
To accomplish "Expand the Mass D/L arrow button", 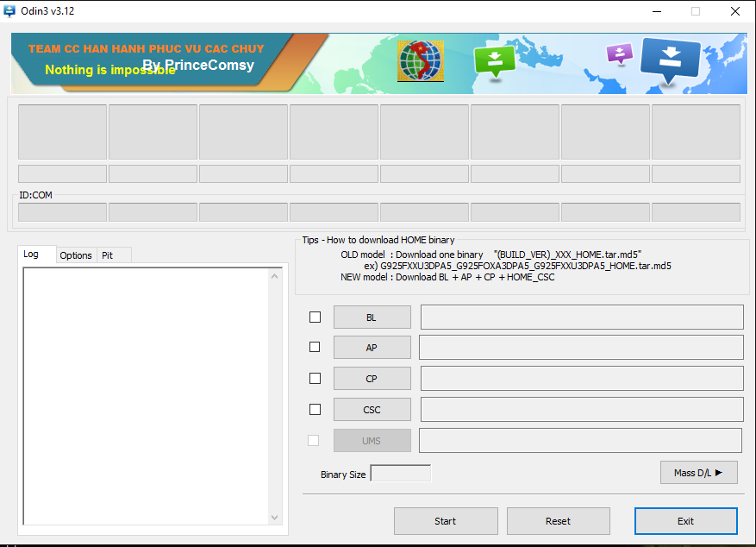I will 698,472.
